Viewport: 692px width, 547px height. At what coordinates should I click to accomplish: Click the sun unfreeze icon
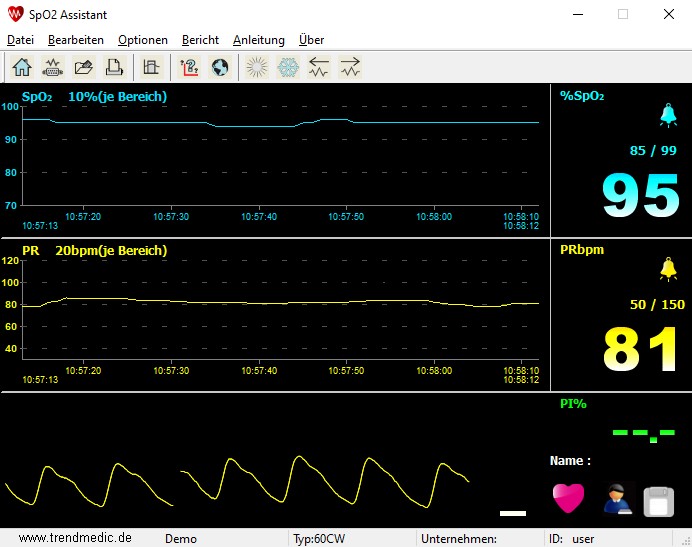tap(257, 68)
